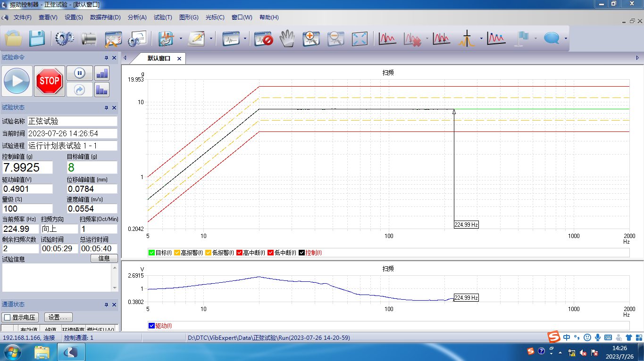Screen dimensions: 644x361
Task: Click the 信息 button
Action: pos(104,258)
